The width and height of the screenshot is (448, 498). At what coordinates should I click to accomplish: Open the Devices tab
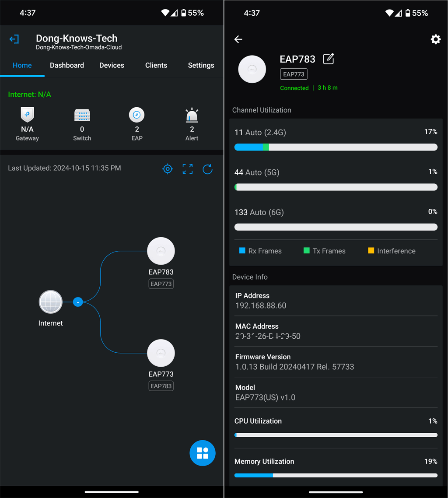click(x=112, y=65)
